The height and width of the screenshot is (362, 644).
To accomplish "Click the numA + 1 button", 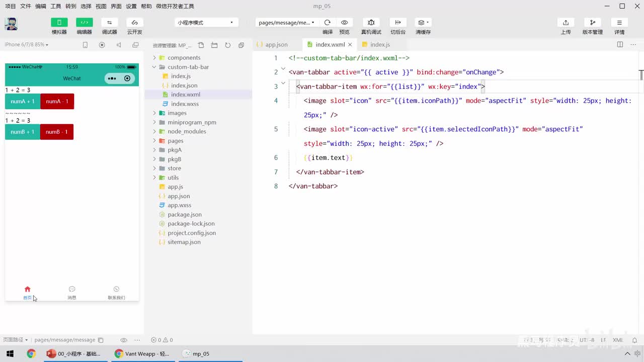I will pyautogui.click(x=23, y=102).
